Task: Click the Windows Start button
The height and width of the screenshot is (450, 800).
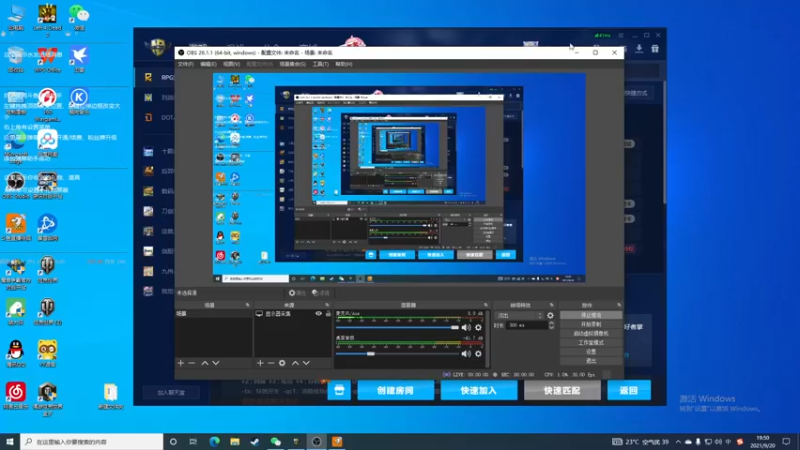Action: tap(10, 442)
